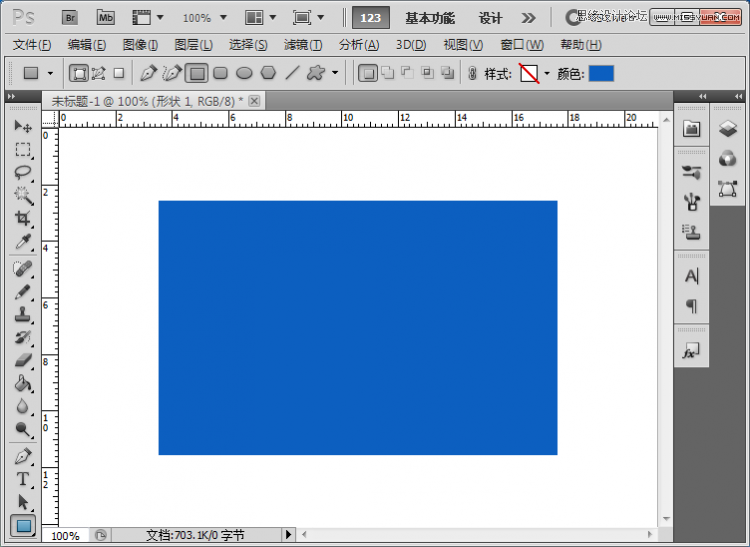Toggle the link style chain icon
This screenshot has height=547, width=750.
click(x=472, y=73)
